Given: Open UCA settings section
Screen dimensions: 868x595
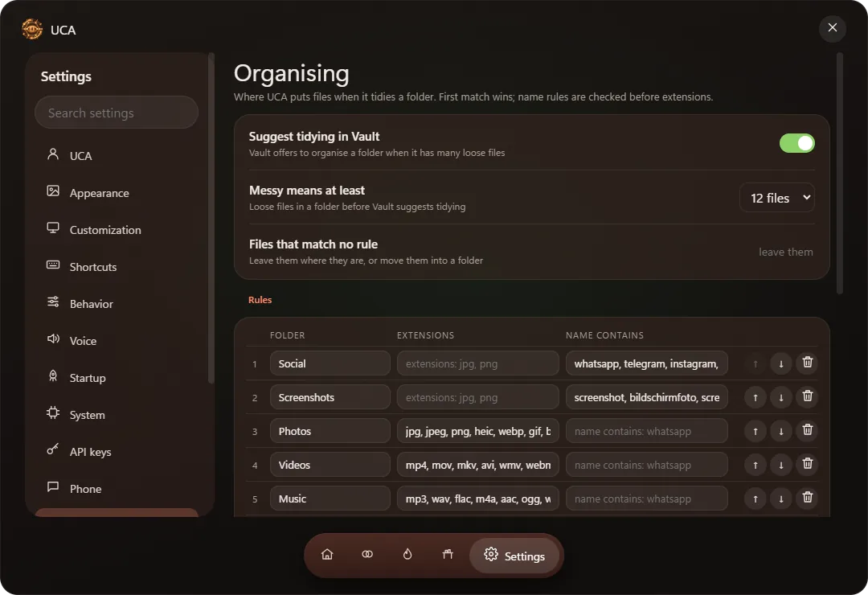Looking at the screenshot, I should 117,156.
